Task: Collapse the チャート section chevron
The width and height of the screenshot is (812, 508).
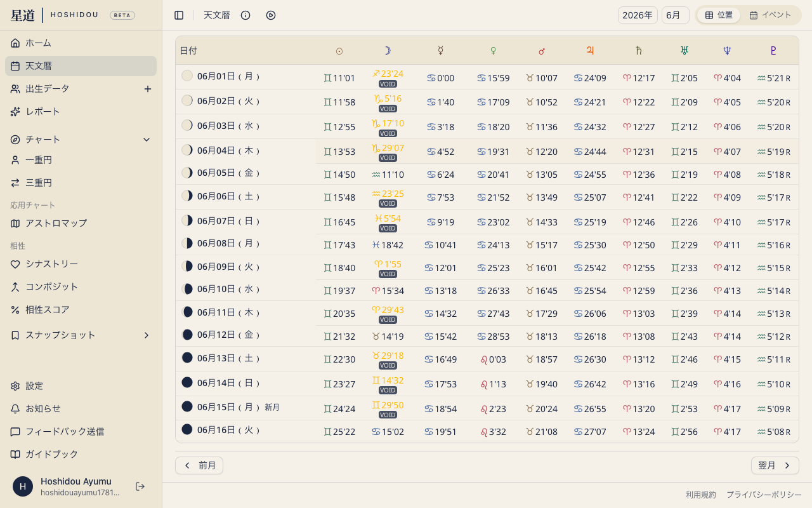Action: click(x=147, y=140)
